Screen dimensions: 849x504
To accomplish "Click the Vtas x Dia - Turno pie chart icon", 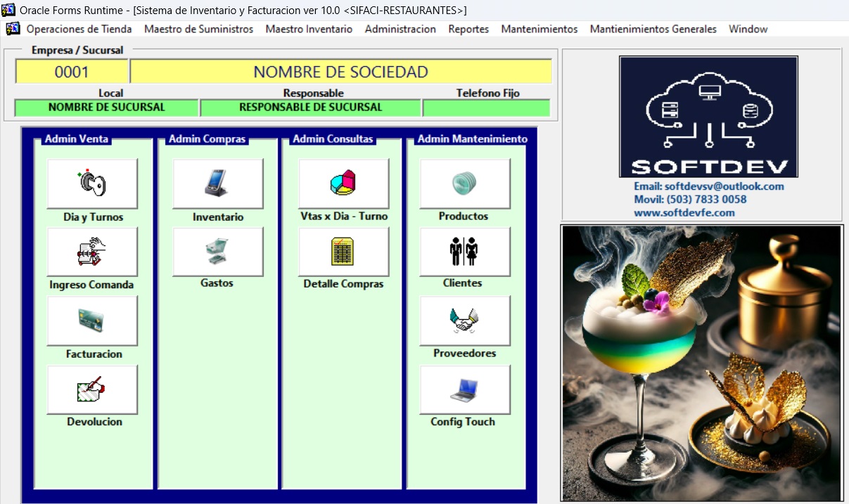I will (343, 183).
